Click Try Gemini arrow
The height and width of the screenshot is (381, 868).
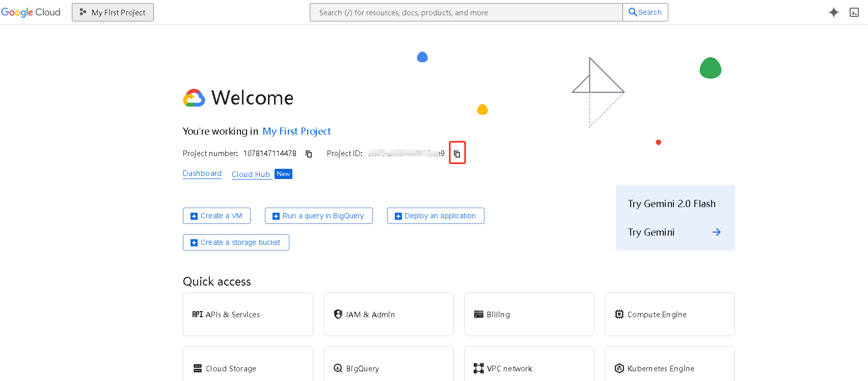pyautogui.click(x=717, y=232)
